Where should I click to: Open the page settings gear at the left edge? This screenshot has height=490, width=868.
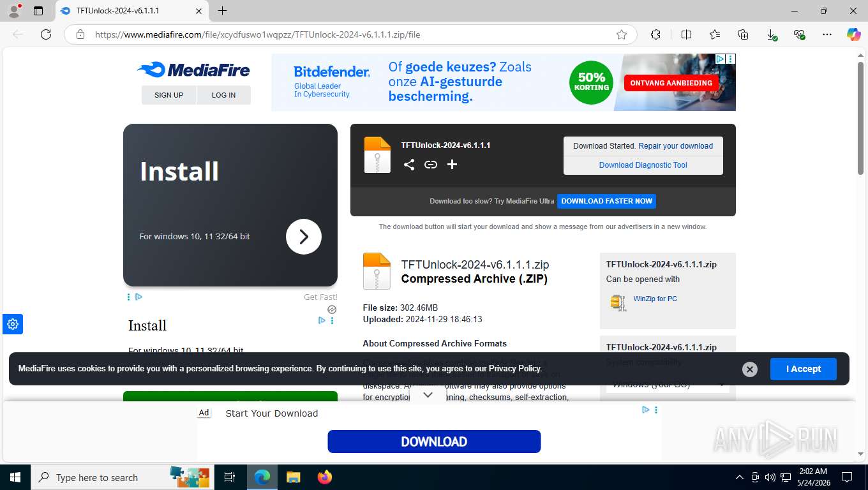pyautogui.click(x=13, y=324)
